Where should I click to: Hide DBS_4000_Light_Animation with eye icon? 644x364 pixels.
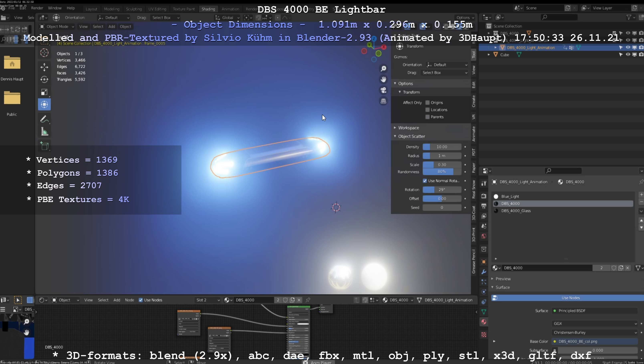[628, 47]
